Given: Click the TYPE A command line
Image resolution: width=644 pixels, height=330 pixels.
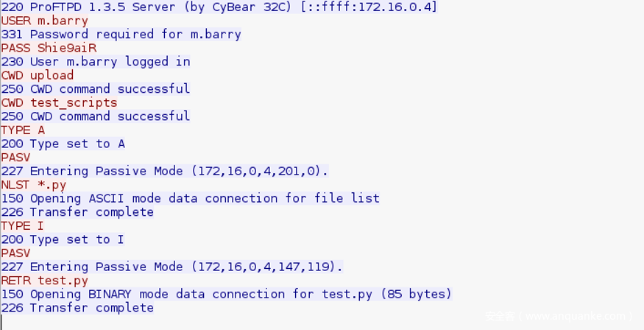Looking at the screenshot, I should pos(23,130).
